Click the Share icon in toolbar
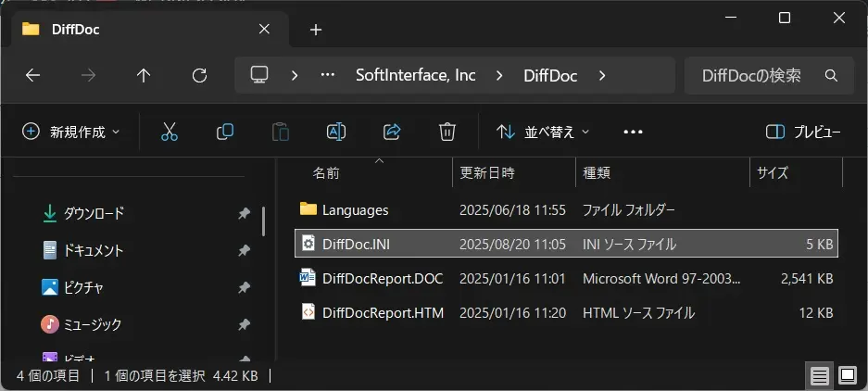Viewport: 868px width, 391px height. coord(392,132)
